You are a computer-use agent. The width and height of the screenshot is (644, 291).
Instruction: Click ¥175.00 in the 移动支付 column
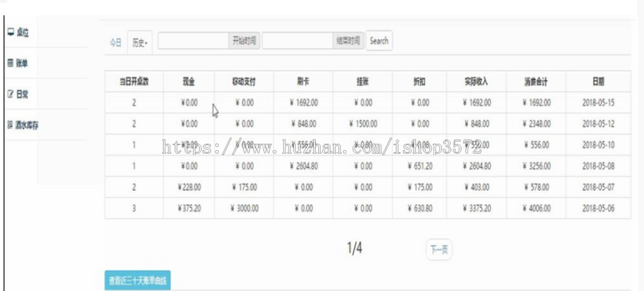[244, 187]
